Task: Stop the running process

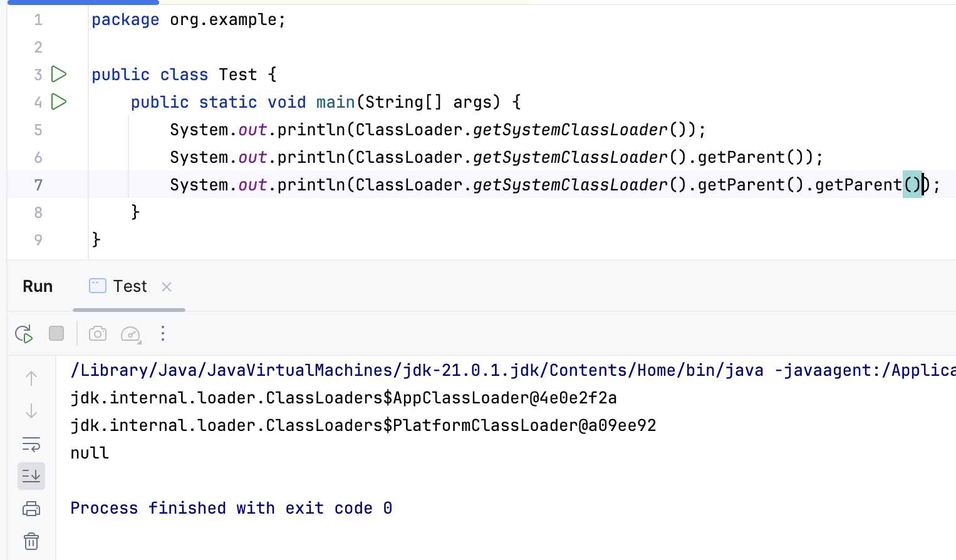Action: coord(56,333)
